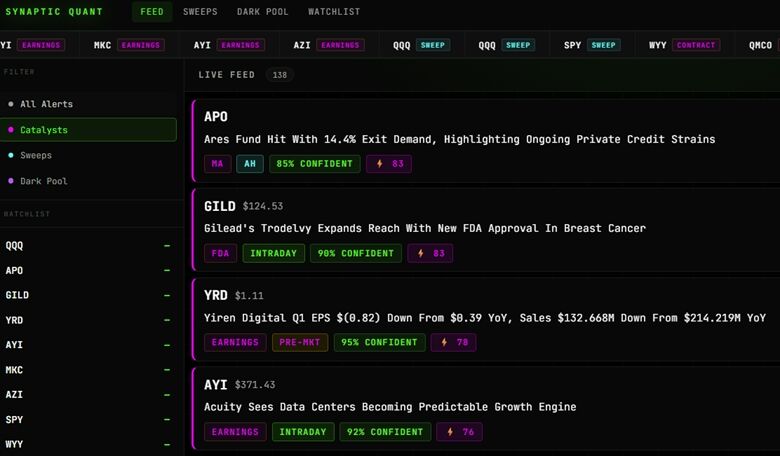The height and width of the screenshot is (456, 780).
Task: Click the Live Feed count badge 138
Action: pos(280,75)
